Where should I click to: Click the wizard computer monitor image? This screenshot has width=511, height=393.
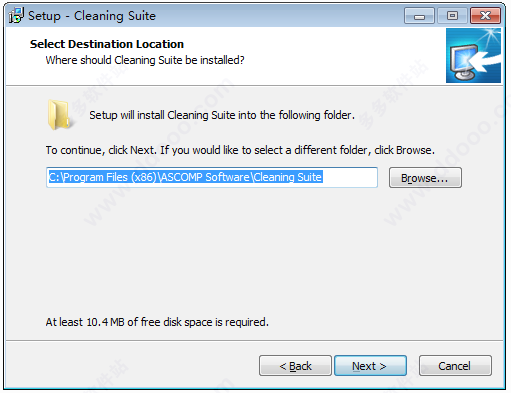click(x=473, y=55)
